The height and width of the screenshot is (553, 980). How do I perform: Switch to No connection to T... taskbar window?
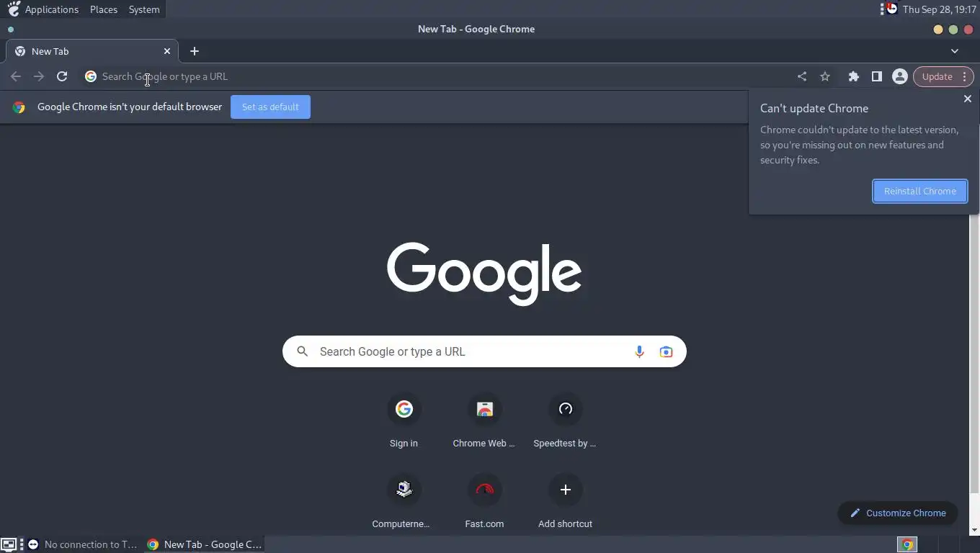pyautogui.click(x=83, y=544)
